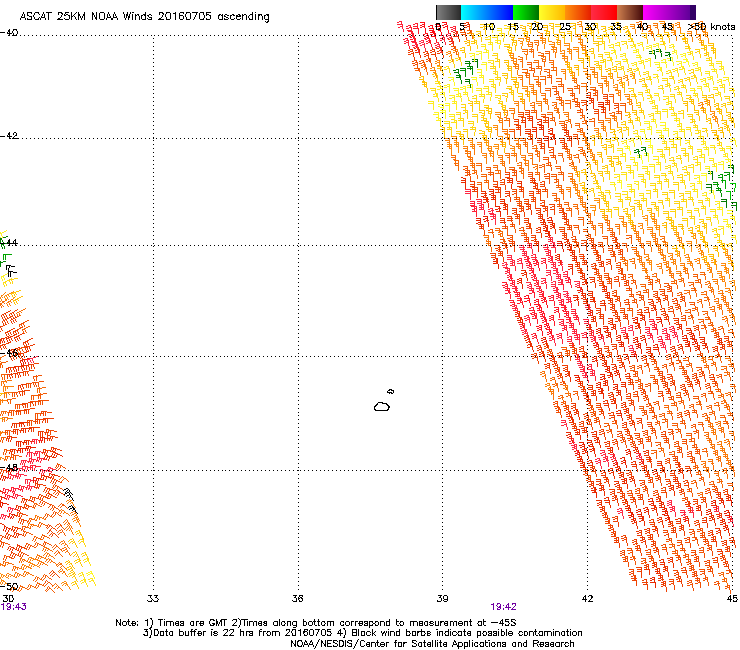740x650 pixels.
Task: Click the note line about 'Data buffer is 22 hrs'
Action: (362, 633)
